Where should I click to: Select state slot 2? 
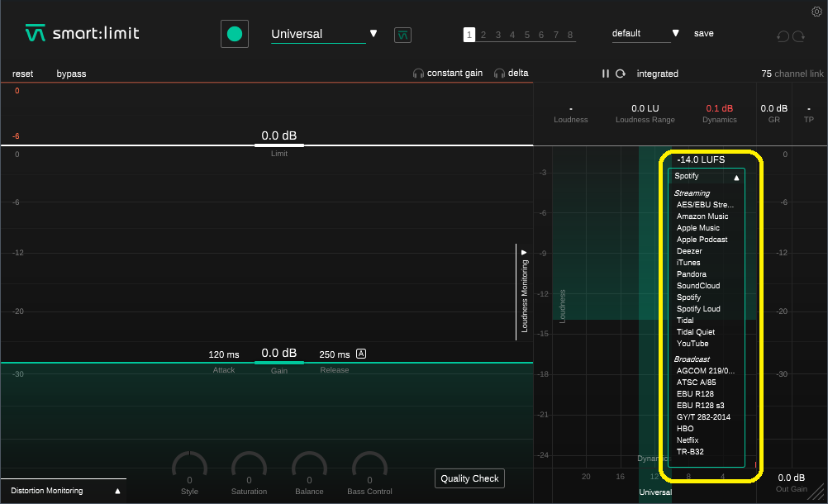483,35
